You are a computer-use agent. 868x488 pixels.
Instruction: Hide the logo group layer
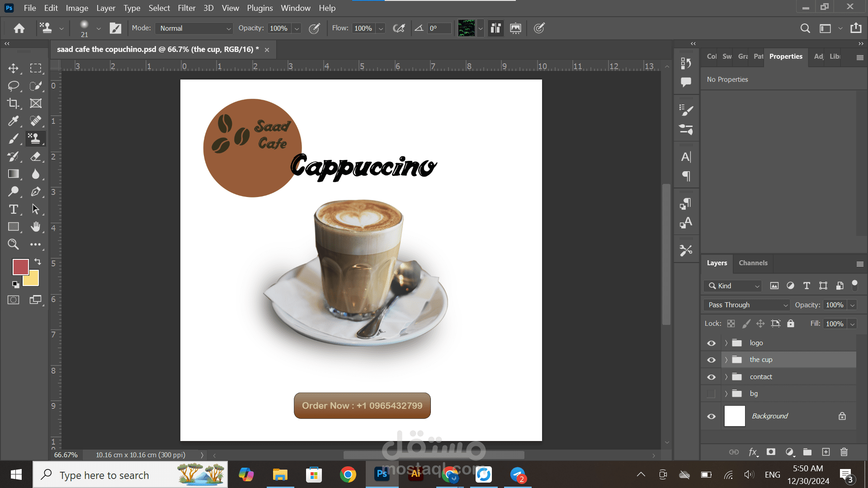tap(711, 343)
